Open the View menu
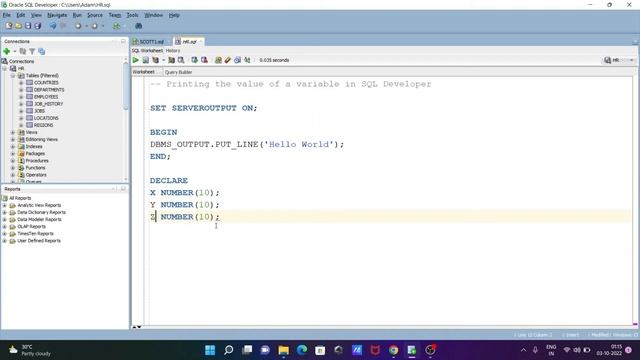This screenshot has height=360, width=640. [36, 15]
